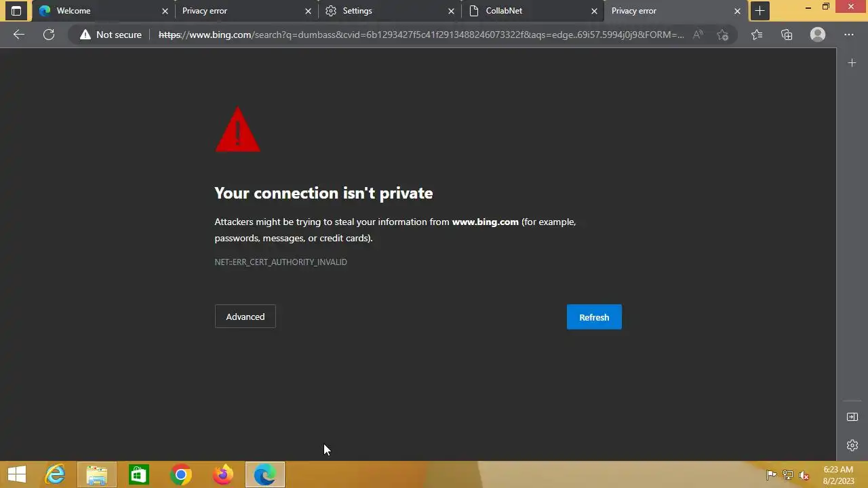The image size is (868, 488).
Task: Launch Google Chrome from taskbar
Action: 181,474
